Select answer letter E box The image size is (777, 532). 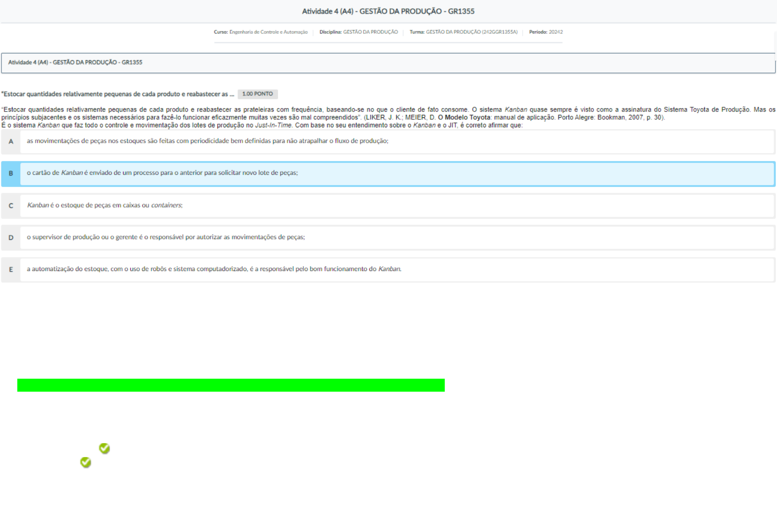click(x=11, y=270)
